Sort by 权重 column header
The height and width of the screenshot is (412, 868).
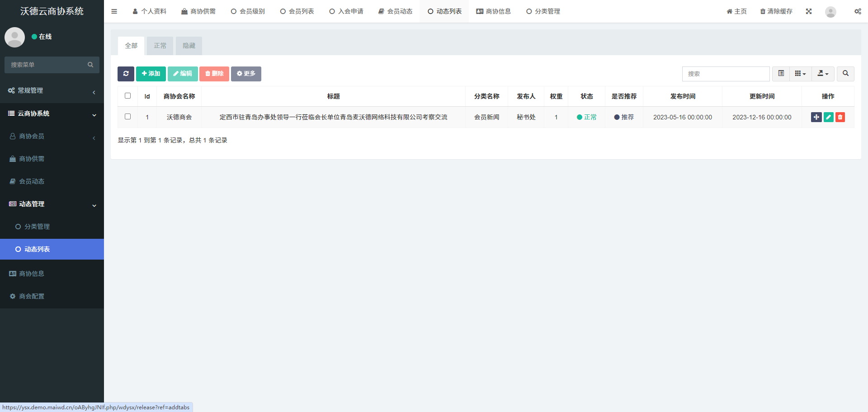point(556,96)
